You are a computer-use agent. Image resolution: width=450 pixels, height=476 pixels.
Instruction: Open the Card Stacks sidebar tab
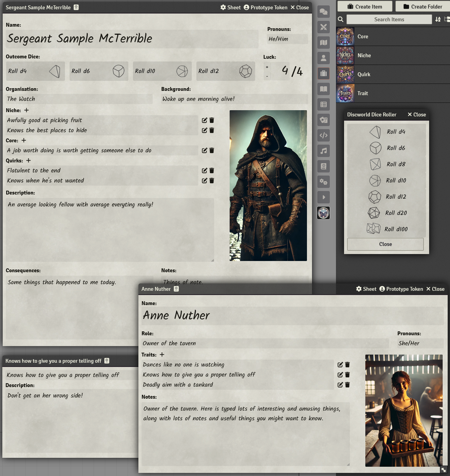pyautogui.click(x=324, y=120)
